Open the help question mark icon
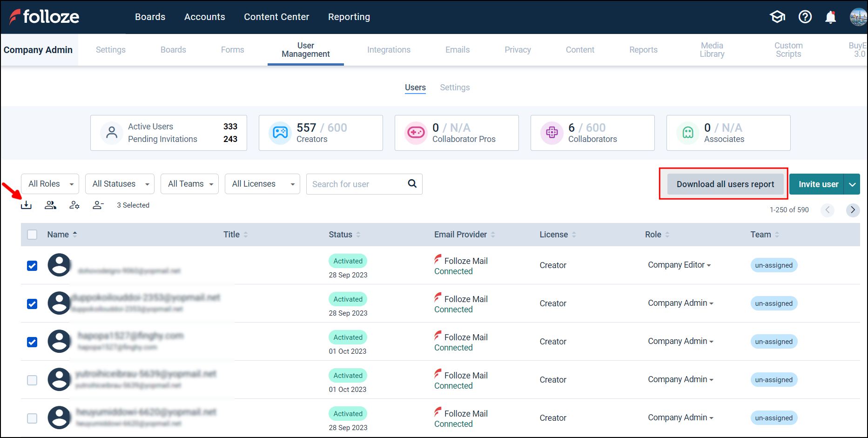This screenshot has height=438, width=868. (x=805, y=17)
